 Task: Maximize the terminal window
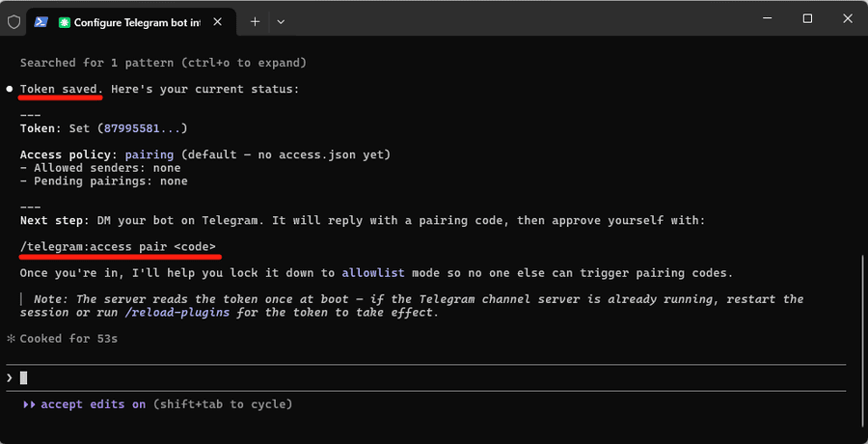pyautogui.click(x=807, y=18)
